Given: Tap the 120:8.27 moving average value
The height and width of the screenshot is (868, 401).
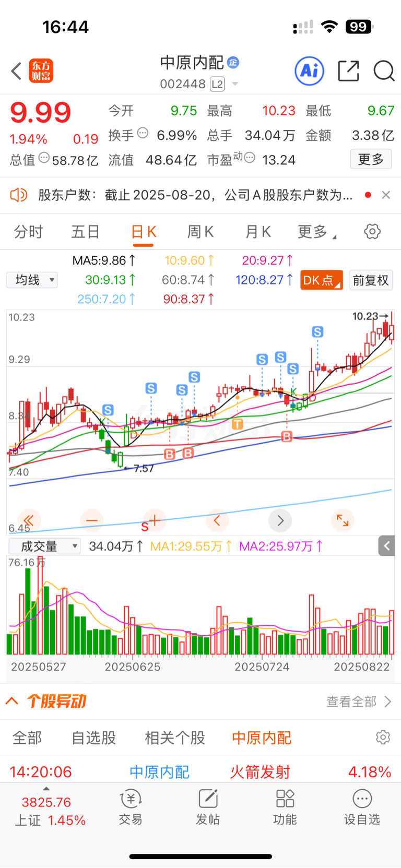Looking at the screenshot, I should click(x=264, y=280).
